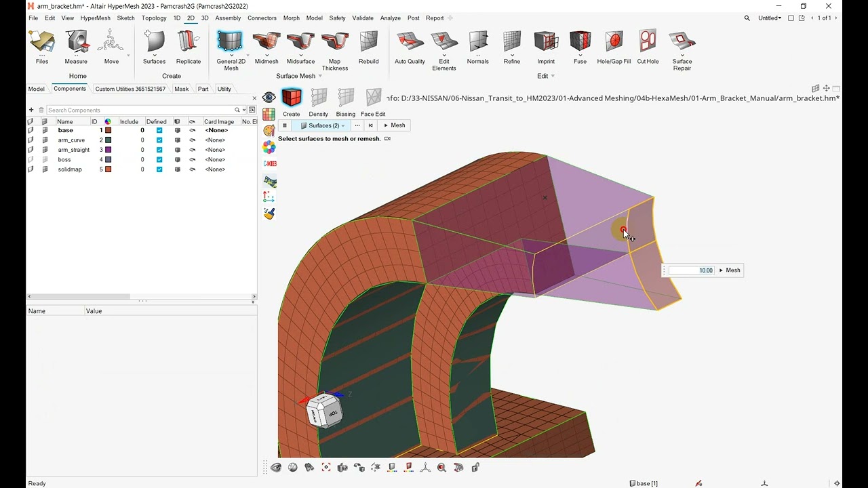
Task: Switch to the 3D ribbon tab
Action: [205, 18]
